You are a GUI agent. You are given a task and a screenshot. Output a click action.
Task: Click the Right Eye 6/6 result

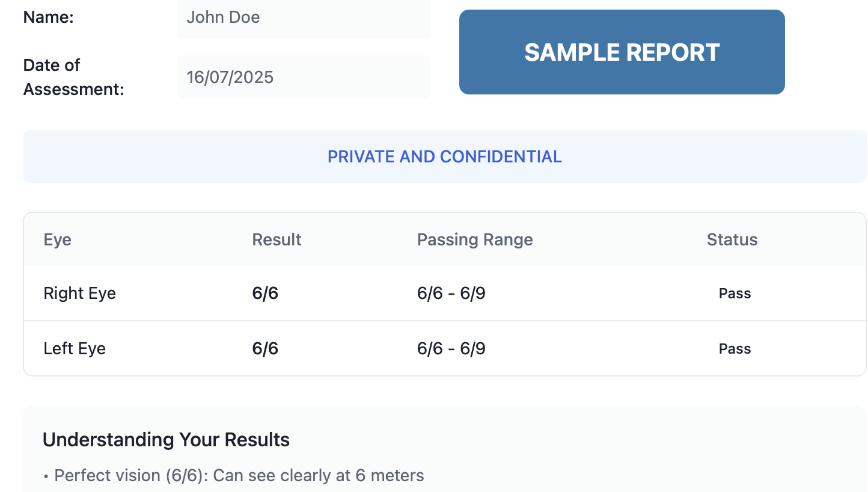[265, 294]
